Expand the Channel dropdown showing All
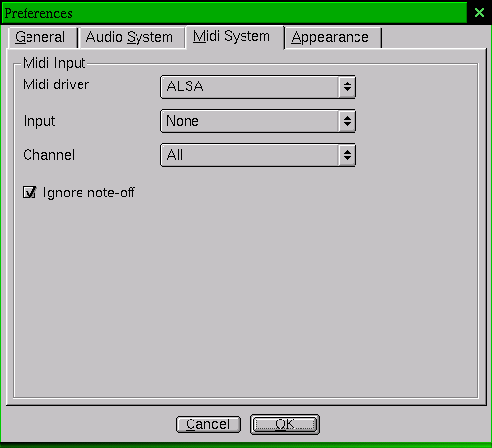Image resolution: width=492 pixels, height=448 pixels. pyautogui.click(x=258, y=155)
